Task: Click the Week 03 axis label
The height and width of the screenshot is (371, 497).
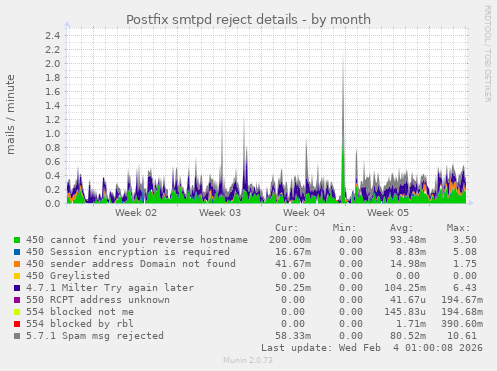Action: click(220, 213)
